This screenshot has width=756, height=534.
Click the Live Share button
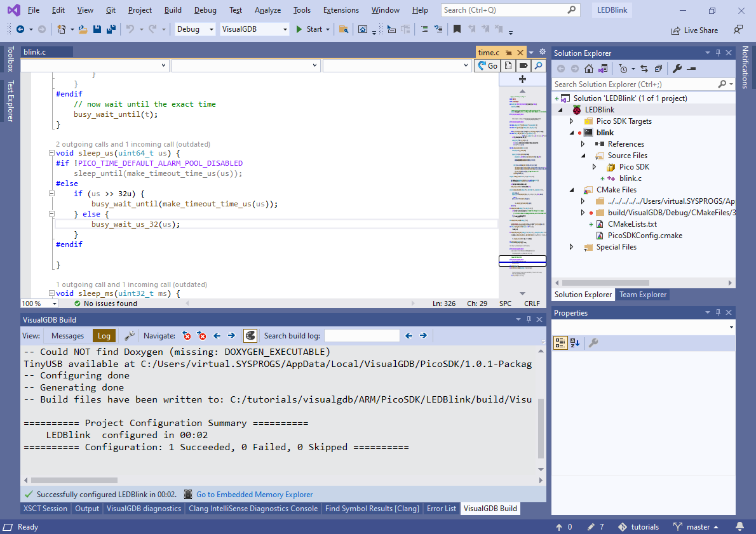pyautogui.click(x=694, y=30)
